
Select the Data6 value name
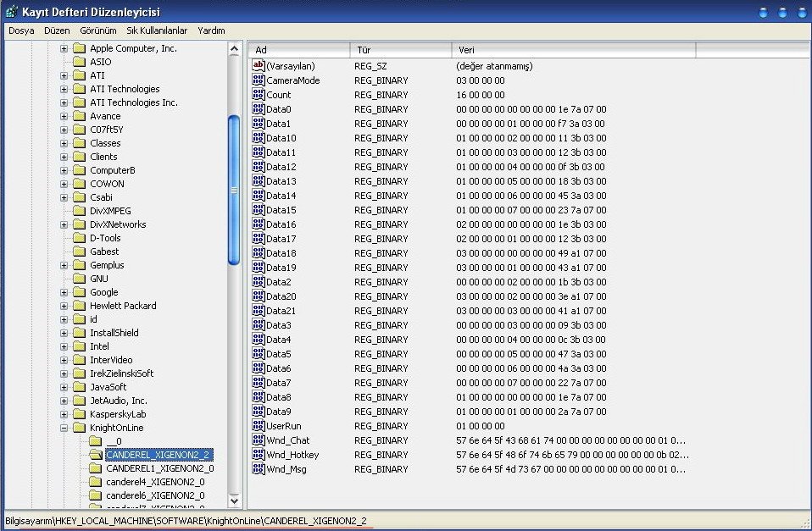pos(279,368)
